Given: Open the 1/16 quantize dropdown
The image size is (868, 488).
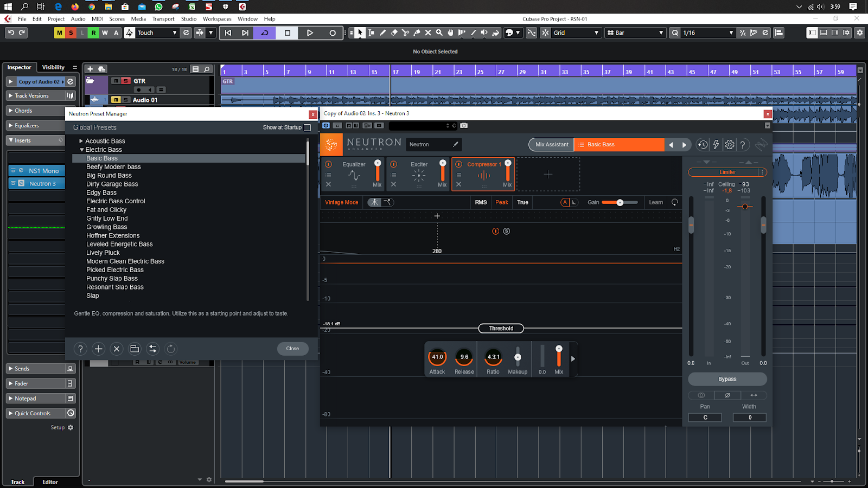Looking at the screenshot, I should 708,33.
